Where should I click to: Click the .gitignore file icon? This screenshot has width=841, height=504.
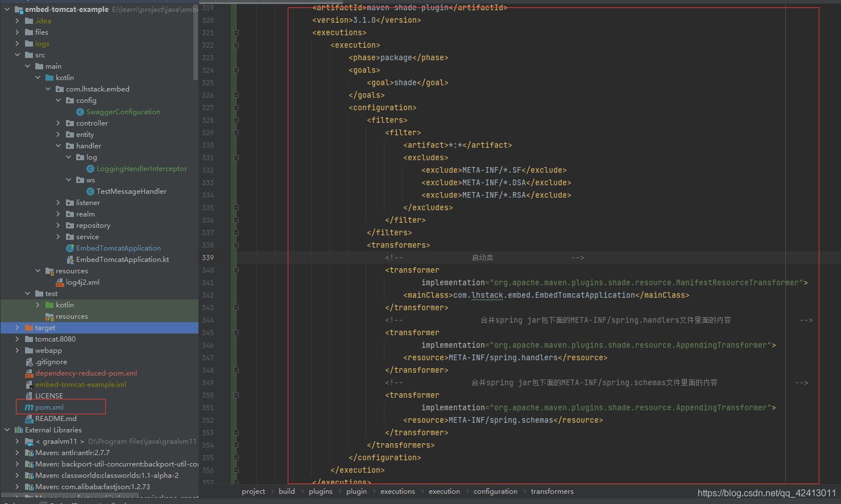click(29, 362)
